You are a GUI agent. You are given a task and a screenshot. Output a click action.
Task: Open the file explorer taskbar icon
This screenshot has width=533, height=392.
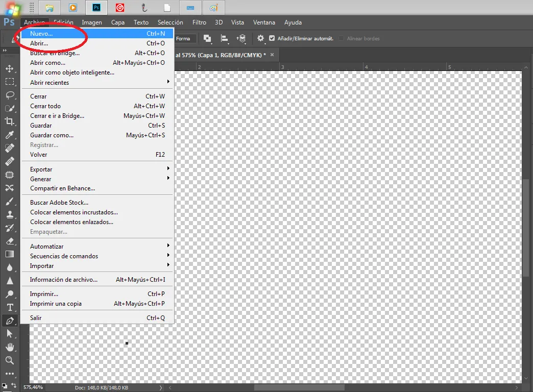point(50,8)
